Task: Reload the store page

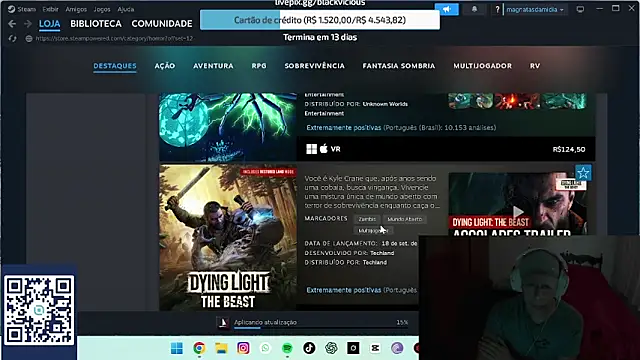Action: pyautogui.click(x=12, y=38)
